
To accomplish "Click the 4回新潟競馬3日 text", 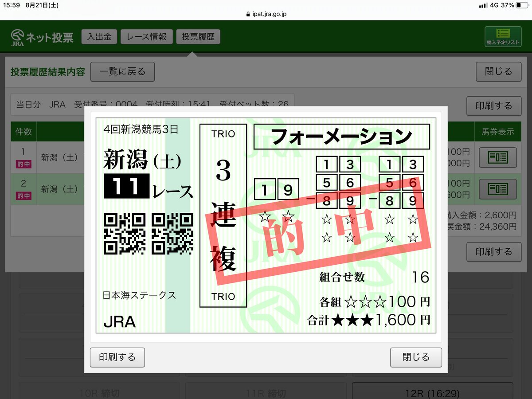I will tap(141, 129).
